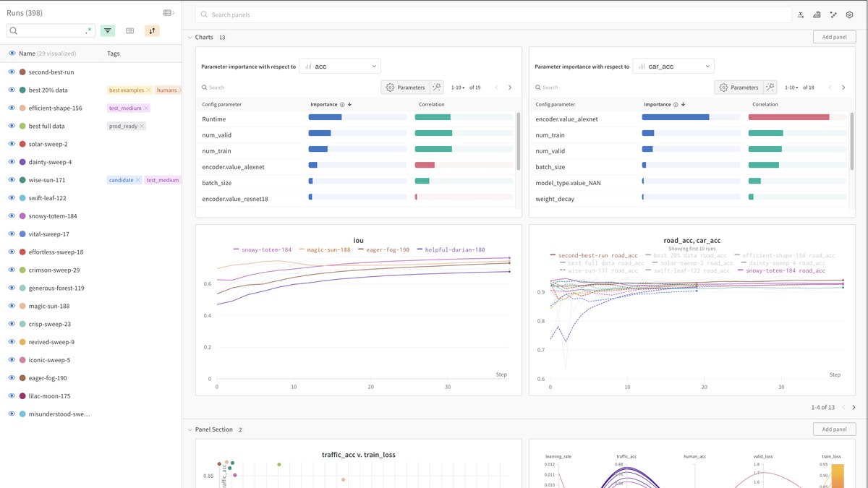Sort by Importance arrow in car_acc panel
The width and height of the screenshot is (868, 488).
(683, 104)
